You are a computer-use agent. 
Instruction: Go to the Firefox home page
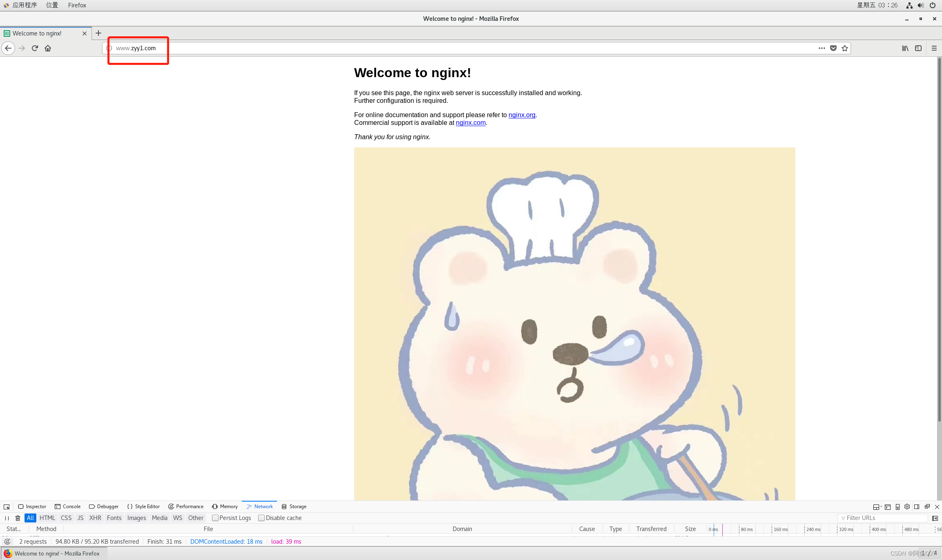tap(48, 48)
